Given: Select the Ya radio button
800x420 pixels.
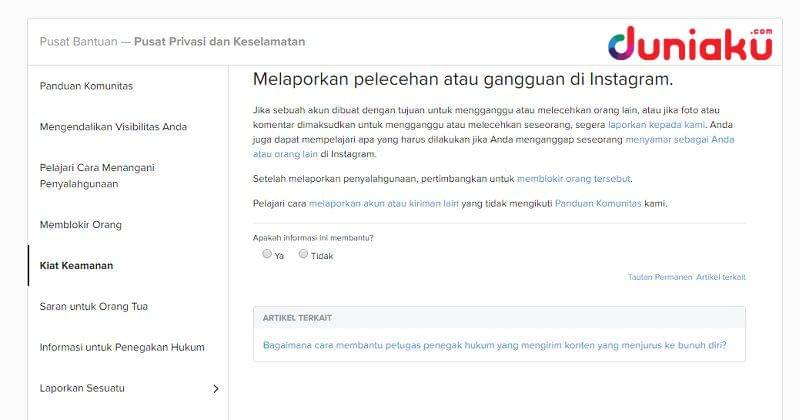Looking at the screenshot, I should tap(267, 254).
